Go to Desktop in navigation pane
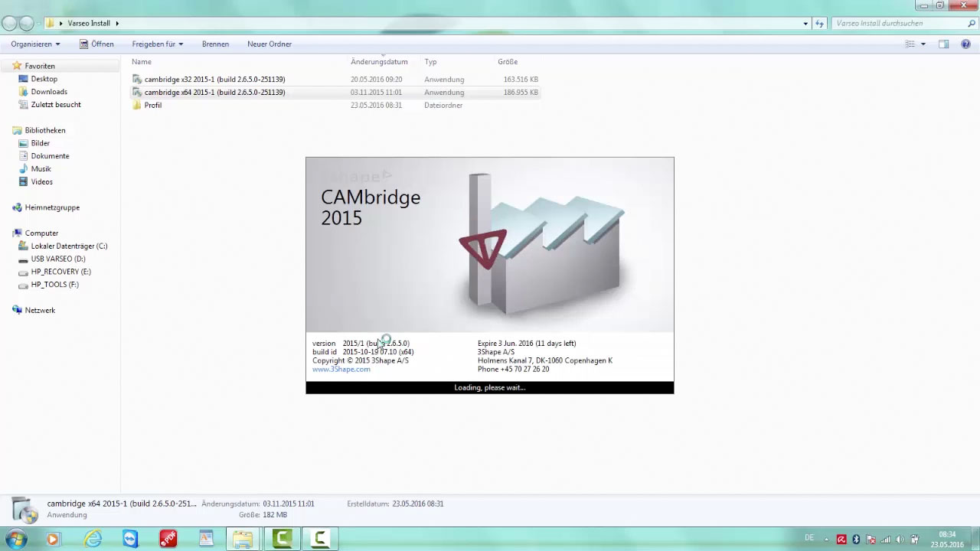Screen dimensions: 980x551 click(44, 79)
